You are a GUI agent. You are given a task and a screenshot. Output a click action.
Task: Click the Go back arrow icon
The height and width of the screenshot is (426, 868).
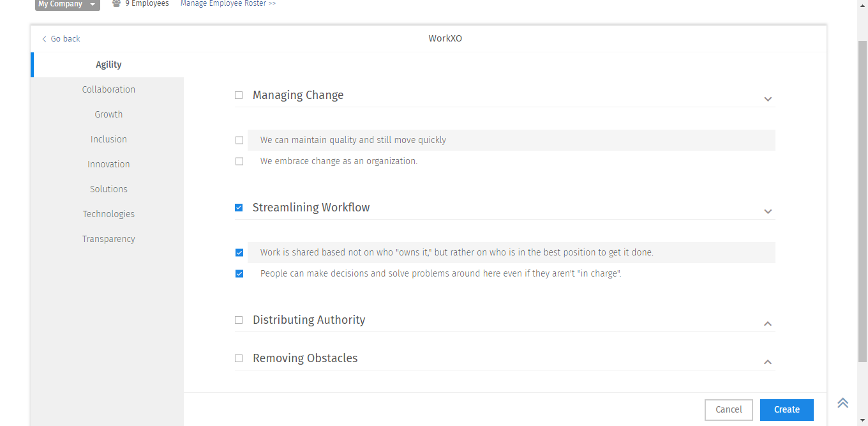point(44,39)
